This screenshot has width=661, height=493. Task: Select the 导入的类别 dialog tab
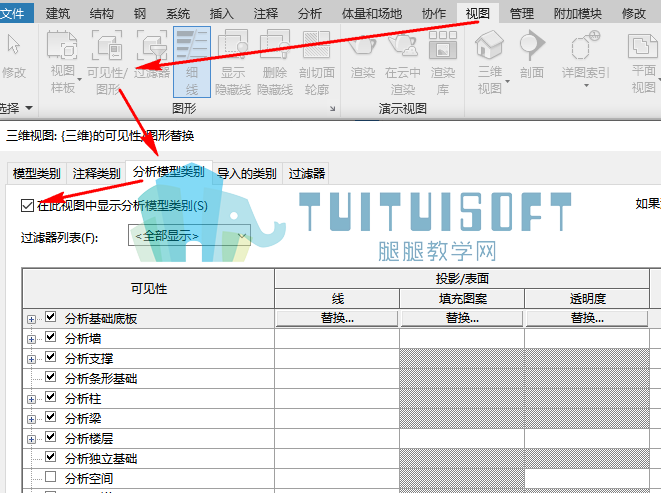click(x=247, y=173)
